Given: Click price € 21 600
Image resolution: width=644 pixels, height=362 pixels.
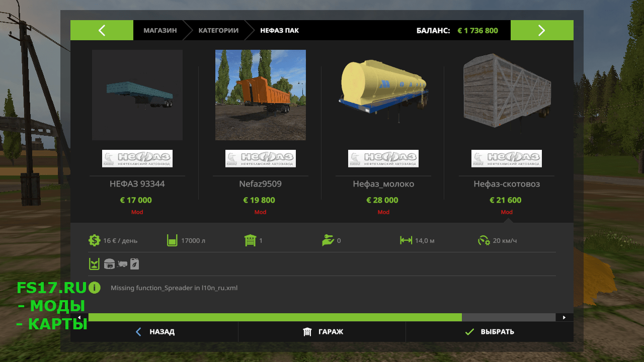Looking at the screenshot, I should (x=507, y=200).
